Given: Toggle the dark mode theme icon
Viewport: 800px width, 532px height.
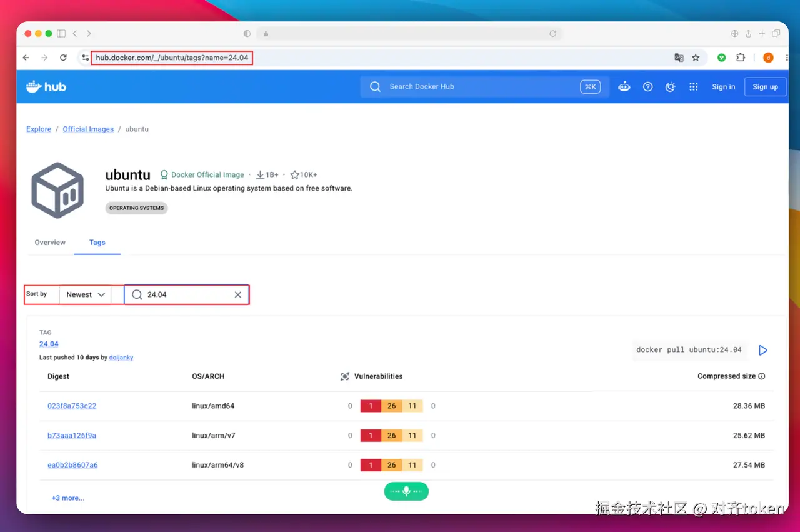Looking at the screenshot, I should [x=671, y=87].
